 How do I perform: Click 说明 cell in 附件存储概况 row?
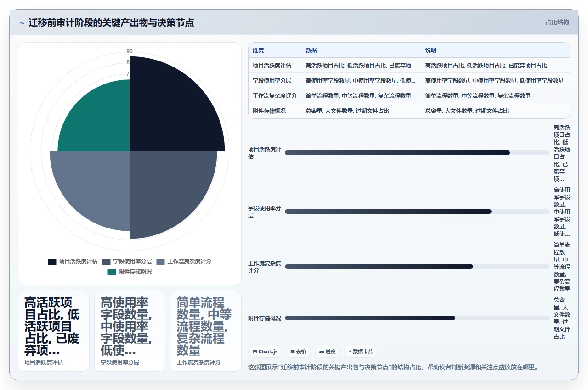click(x=495, y=111)
